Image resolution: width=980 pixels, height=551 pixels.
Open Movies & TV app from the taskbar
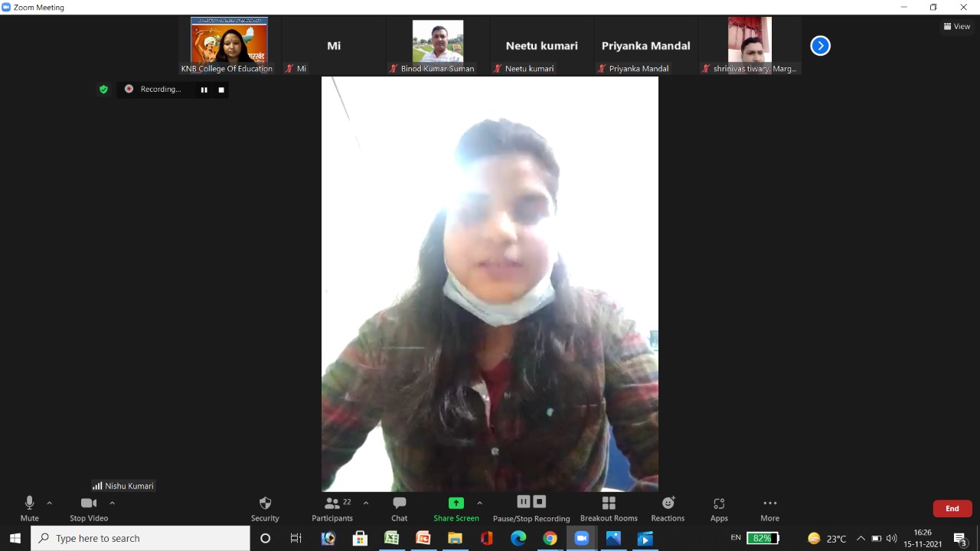click(x=645, y=539)
